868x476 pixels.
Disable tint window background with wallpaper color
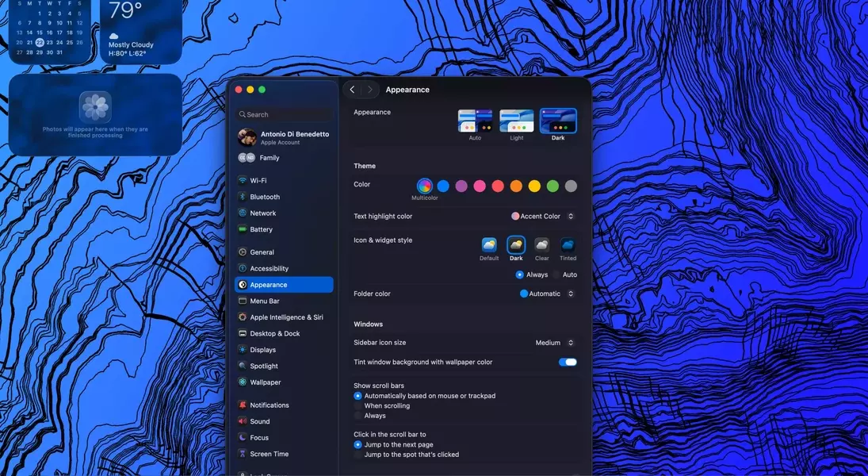568,363
